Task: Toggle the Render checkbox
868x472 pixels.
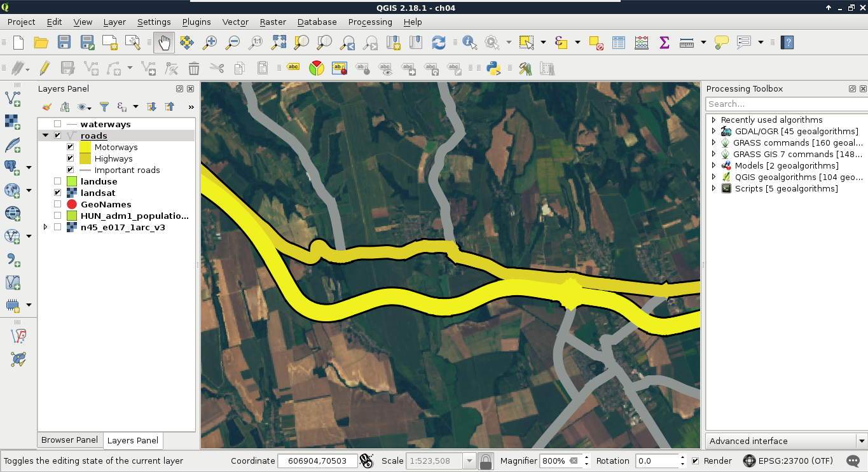Action: tap(695, 461)
